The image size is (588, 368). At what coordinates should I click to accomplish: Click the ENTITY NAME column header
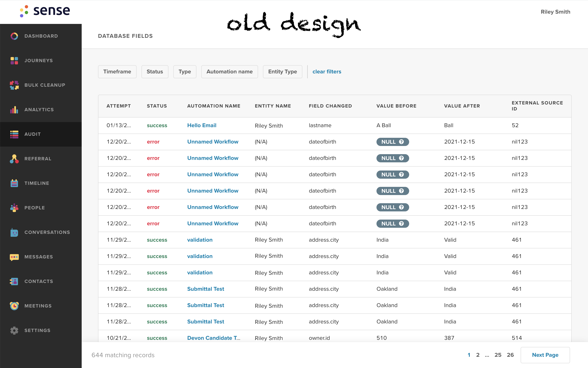click(x=273, y=106)
